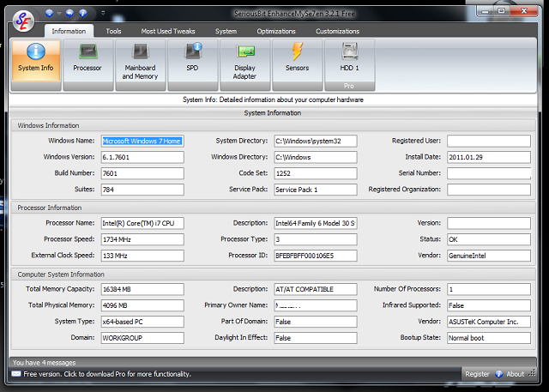This screenshot has height=392, width=549.
Task: Click the empty Serial Number field
Action: (489, 173)
